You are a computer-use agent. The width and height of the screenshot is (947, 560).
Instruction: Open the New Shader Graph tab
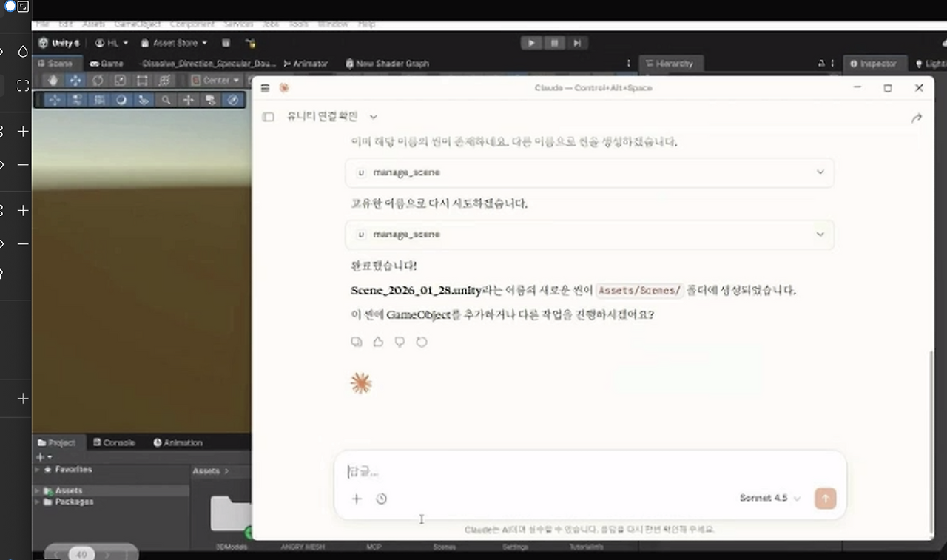pyautogui.click(x=387, y=64)
